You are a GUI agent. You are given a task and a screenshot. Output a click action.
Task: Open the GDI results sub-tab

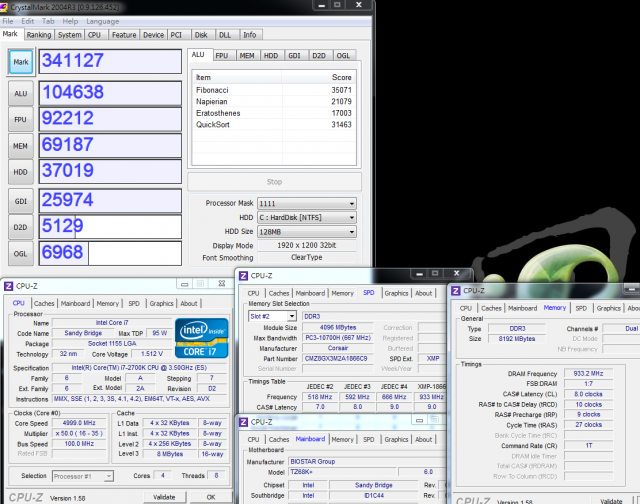[294, 56]
